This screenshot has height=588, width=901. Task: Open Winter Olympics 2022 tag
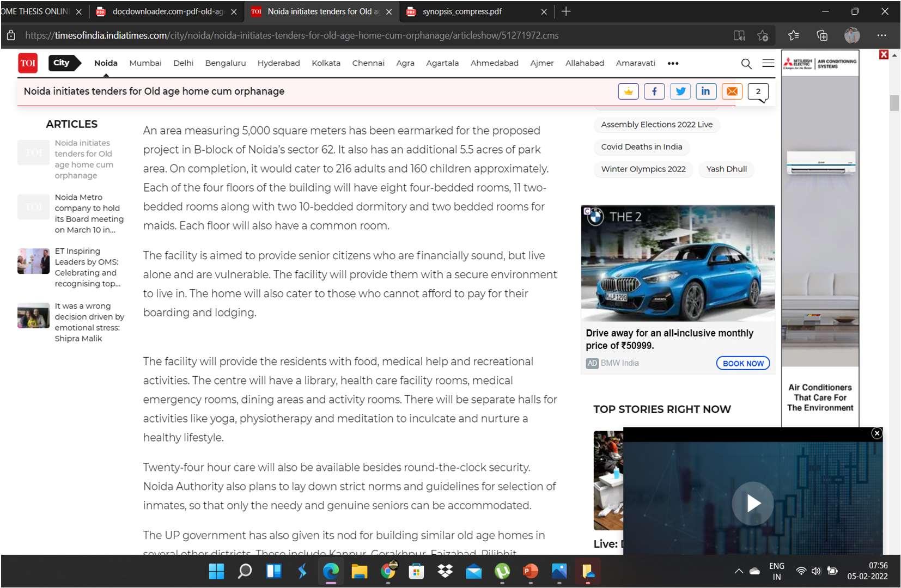point(643,169)
